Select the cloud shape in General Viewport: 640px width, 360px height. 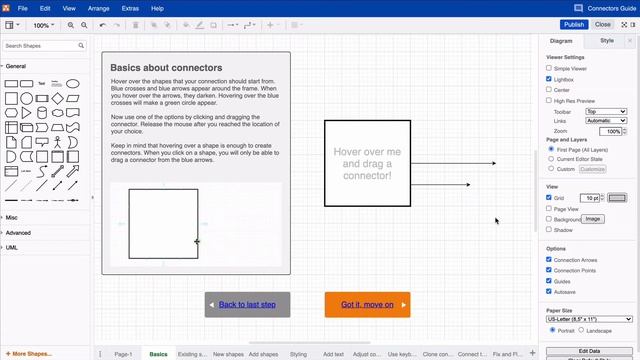[58, 113]
